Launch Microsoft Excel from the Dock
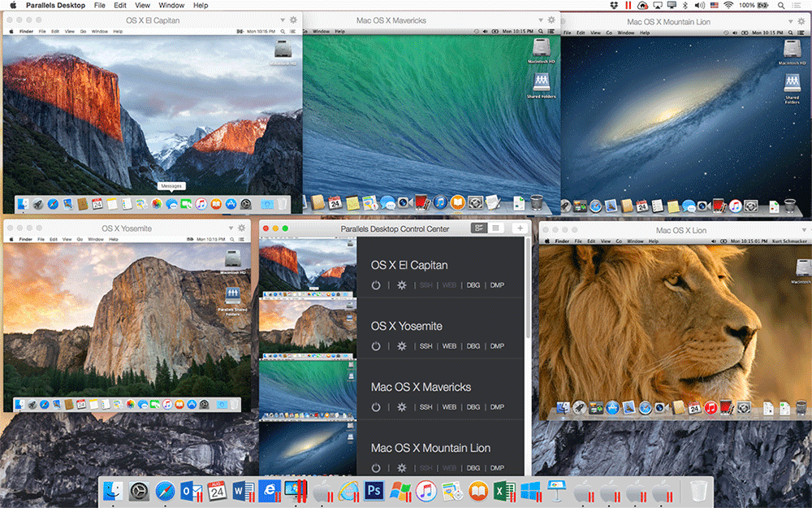The height and width of the screenshot is (508, 812). pyautogui.click(x=502, y=491)
